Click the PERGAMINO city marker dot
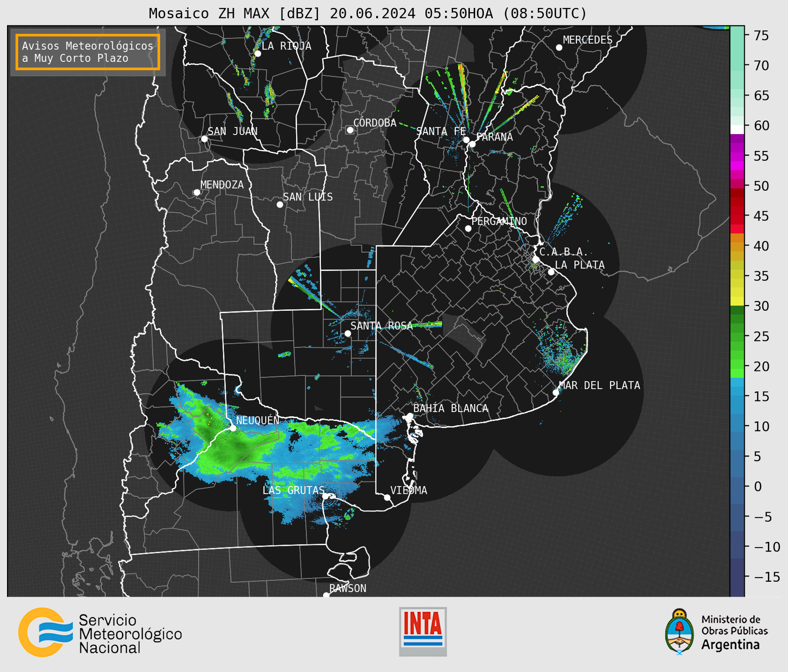Screen dimensions: 788x672 pos(468,229)
